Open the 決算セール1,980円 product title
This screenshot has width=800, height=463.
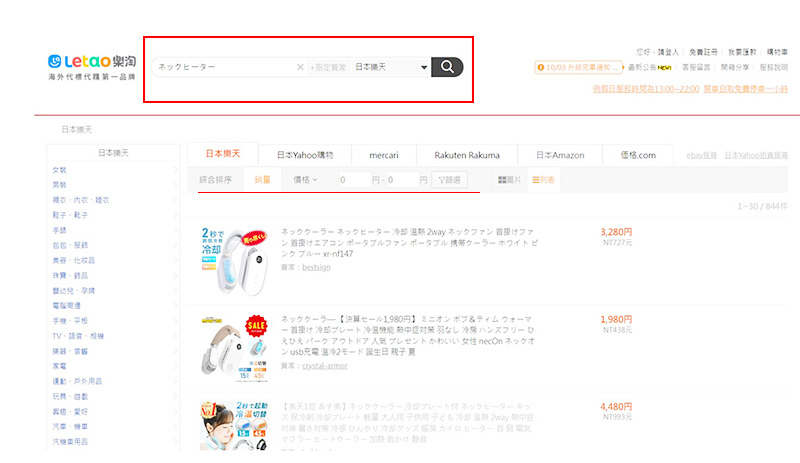coord(408,335)
